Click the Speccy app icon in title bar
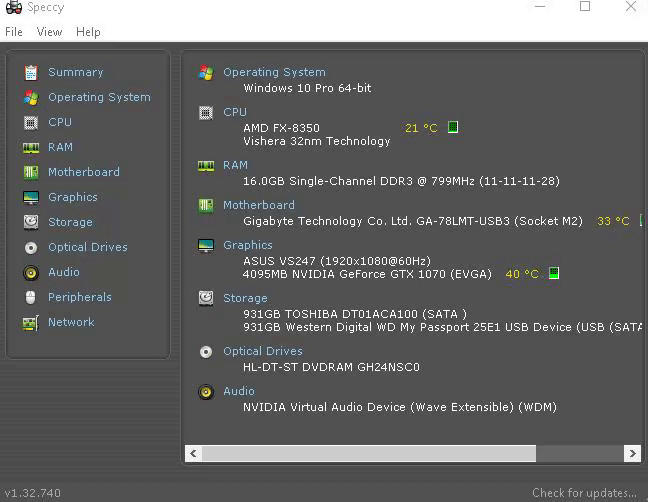 (x=14, y=7)
